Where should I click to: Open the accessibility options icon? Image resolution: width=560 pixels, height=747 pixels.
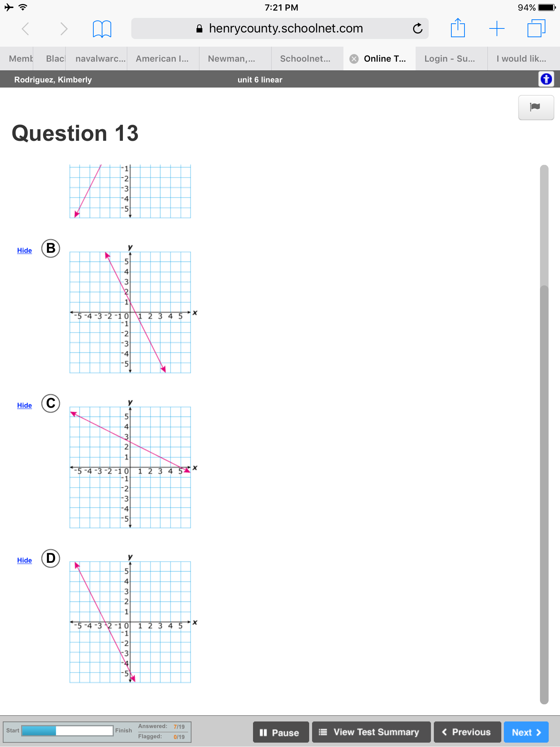coord(546,79)
